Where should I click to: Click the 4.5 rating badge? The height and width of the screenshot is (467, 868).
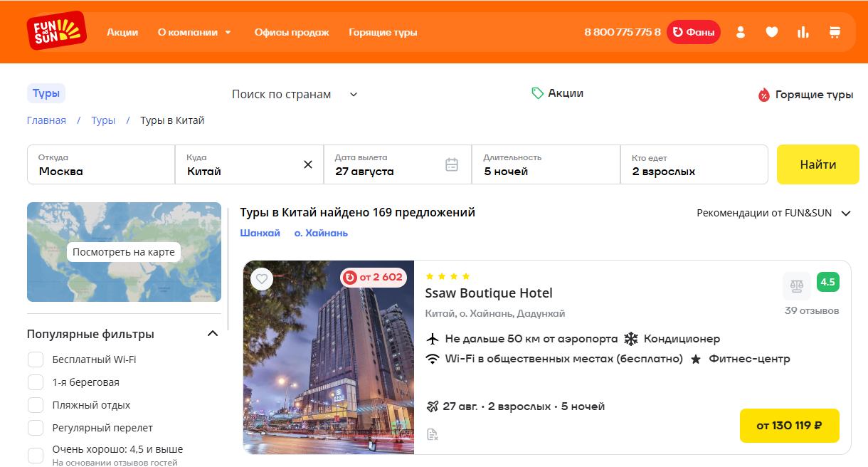pos(828,282)
